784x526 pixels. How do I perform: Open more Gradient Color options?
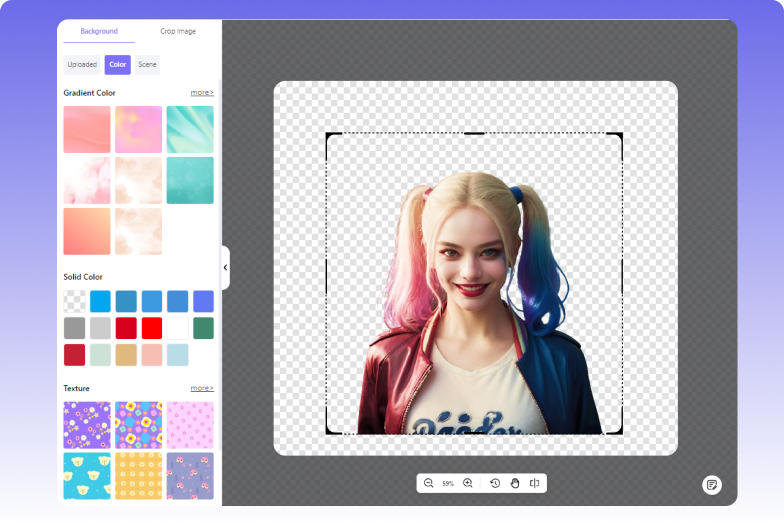pyautogui.click(x=202, y=92)
